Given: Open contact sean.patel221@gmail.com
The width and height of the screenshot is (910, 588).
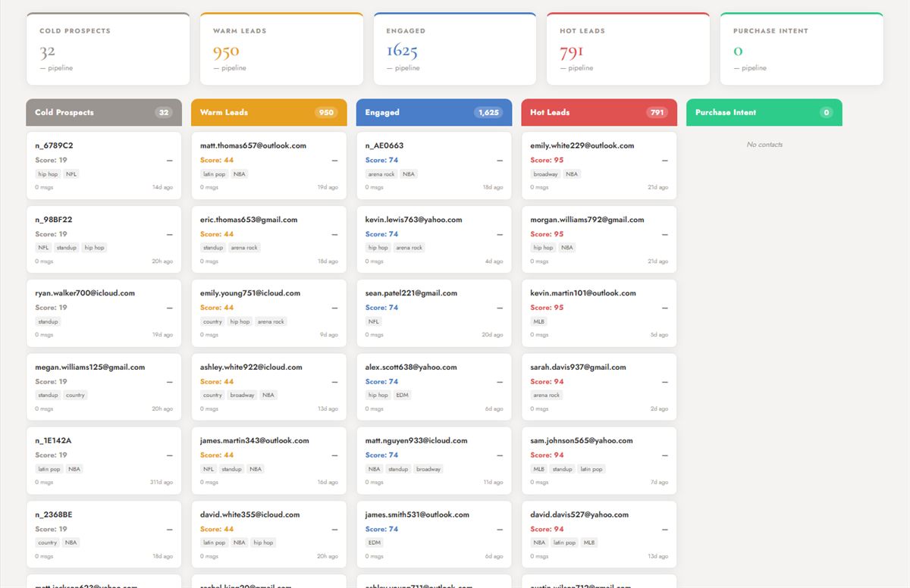Looking at the screenshot, I should point(434,313).
